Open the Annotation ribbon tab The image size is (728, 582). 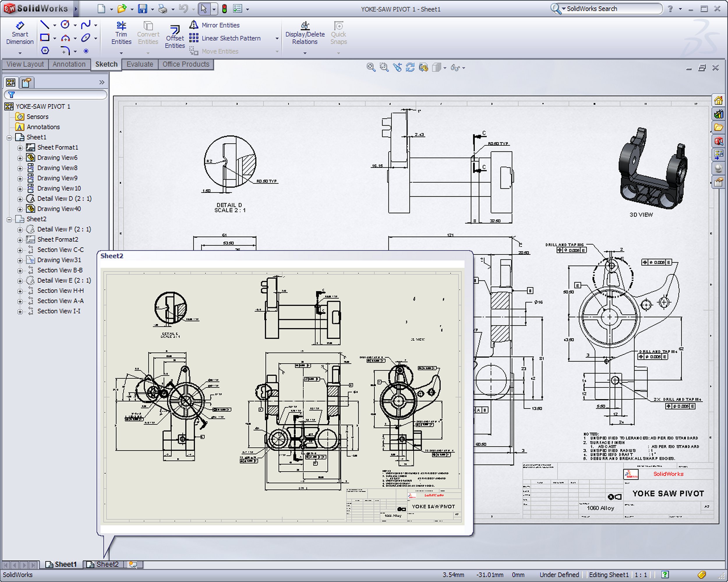coord(69,64)
